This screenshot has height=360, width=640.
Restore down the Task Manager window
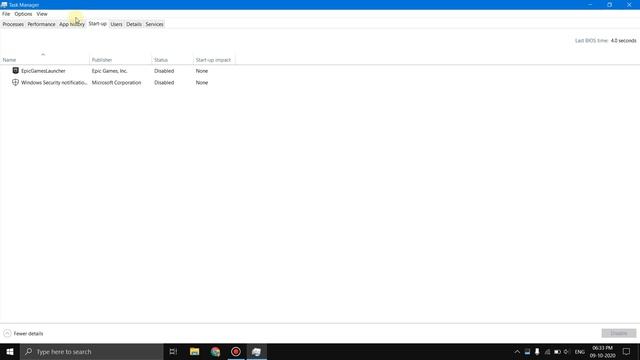609,4
